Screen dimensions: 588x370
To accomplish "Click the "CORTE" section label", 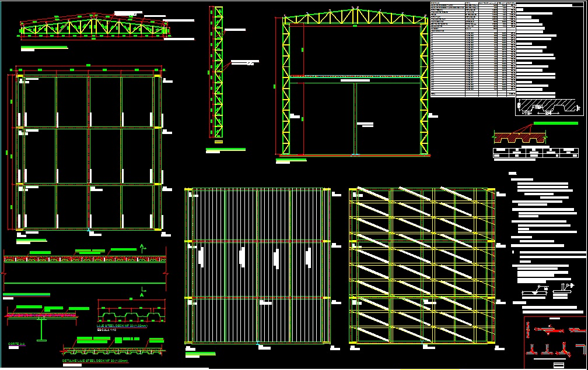I will tap(16, 344).
